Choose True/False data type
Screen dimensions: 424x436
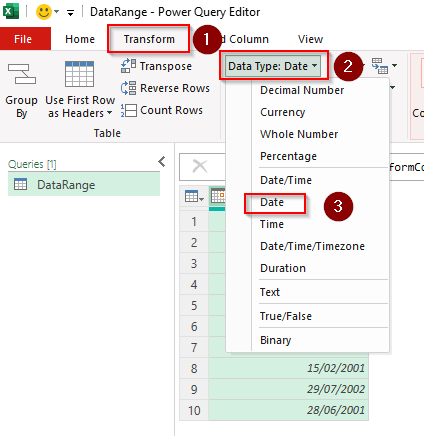click(x=286, y=316)
